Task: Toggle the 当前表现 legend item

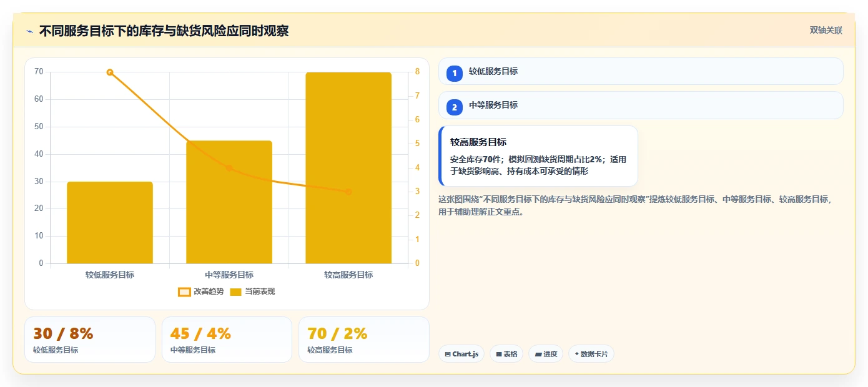Action: tap(252, 291)
